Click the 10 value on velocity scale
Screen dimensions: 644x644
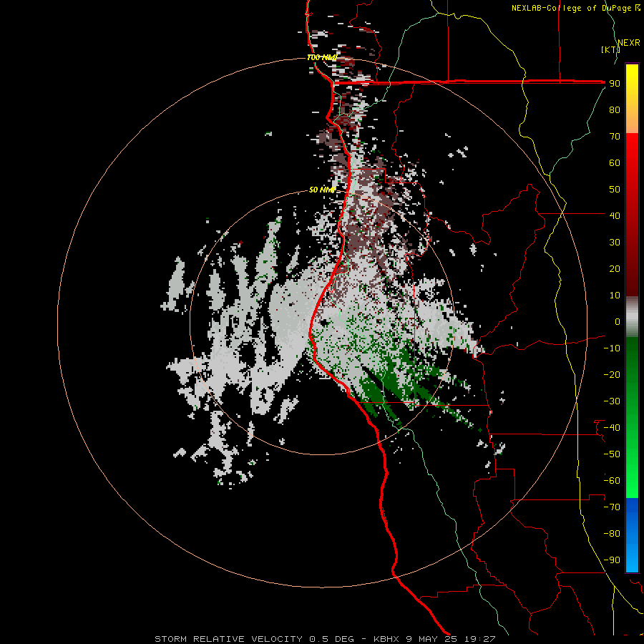point(615,296)
